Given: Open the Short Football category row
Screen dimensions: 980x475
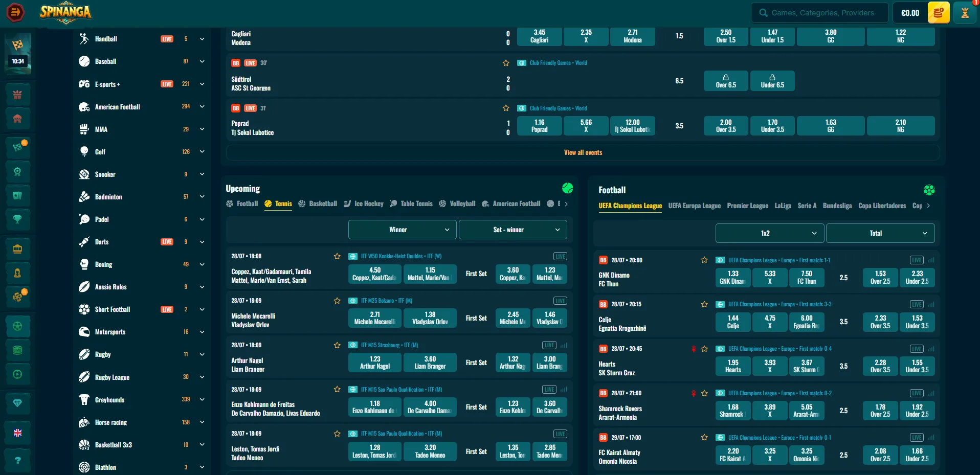Looking at the screenshot, I should tap(142, 309).
